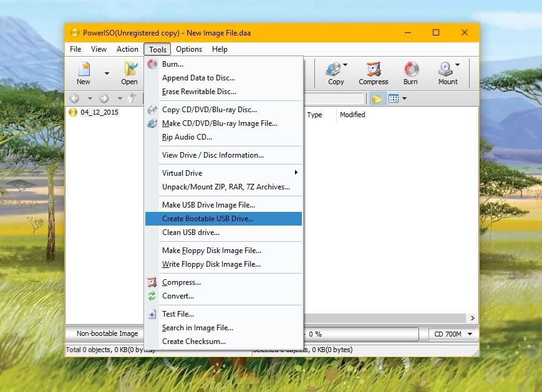Screen dimensions: 542x392
Task: Expand the Copy button dropdown arrow
Action: 345,65
